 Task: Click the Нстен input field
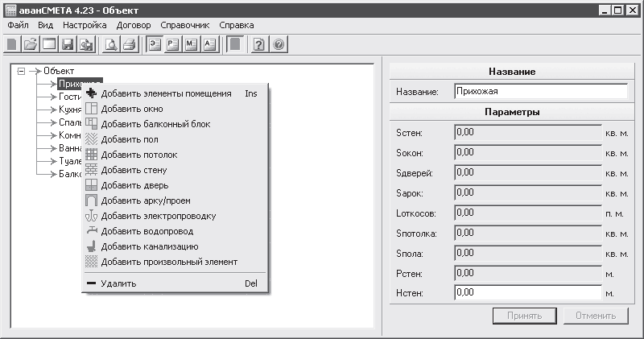[527, 293]
